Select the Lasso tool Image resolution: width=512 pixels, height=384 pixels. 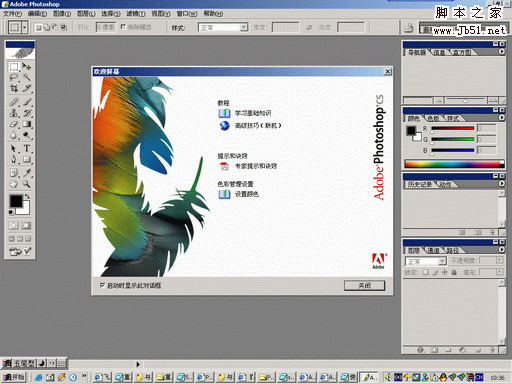14,78
